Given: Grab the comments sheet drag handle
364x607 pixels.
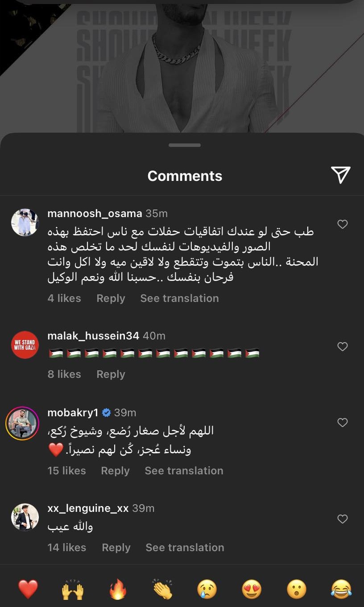Looking at the screenshot, I should tap(185, 145).
